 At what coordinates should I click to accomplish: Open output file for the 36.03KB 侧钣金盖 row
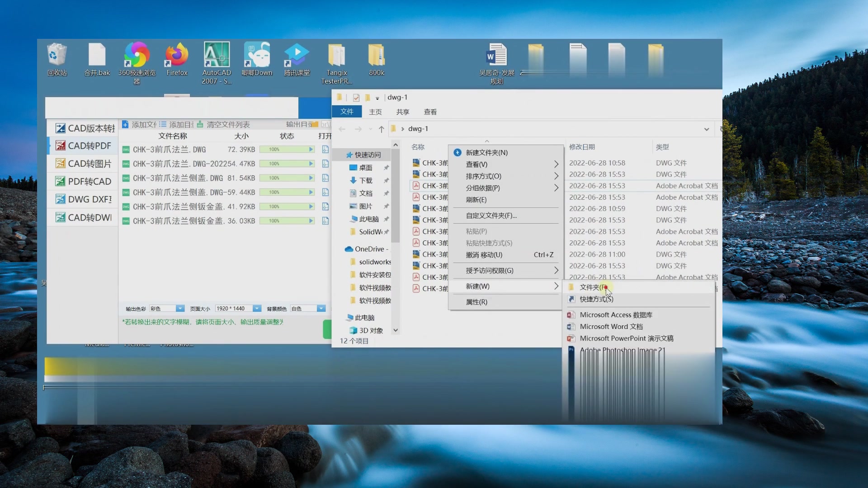point(325,221)
